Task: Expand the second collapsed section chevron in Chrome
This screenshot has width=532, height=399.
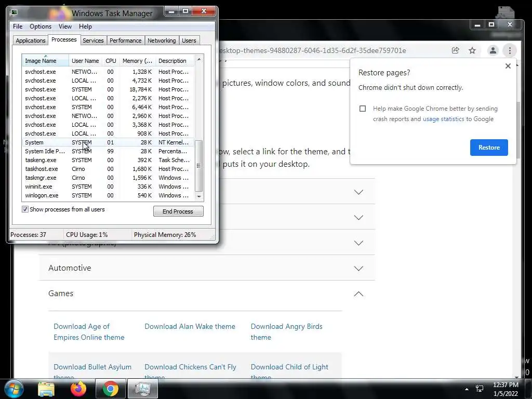Action: (x=358, y=218)
